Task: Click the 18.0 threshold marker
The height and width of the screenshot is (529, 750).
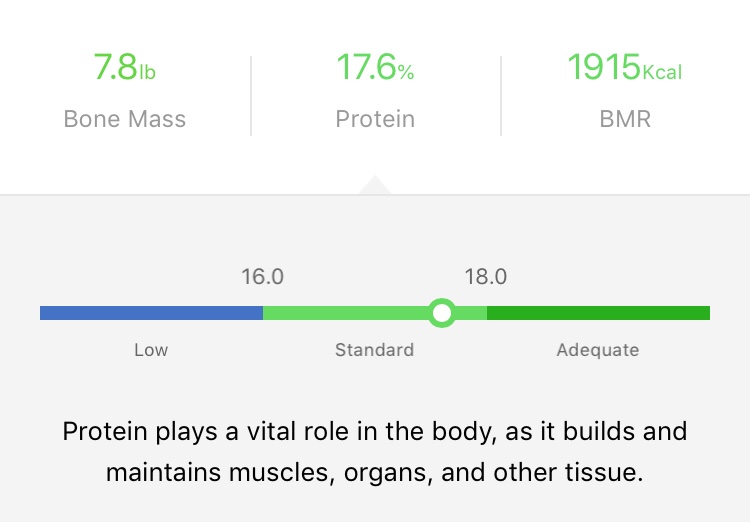Action: pyautogui.click(x=486, y=276)
